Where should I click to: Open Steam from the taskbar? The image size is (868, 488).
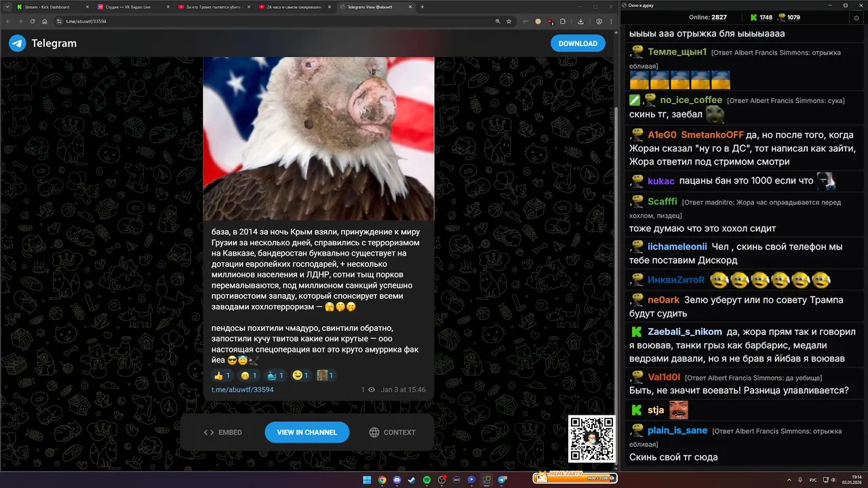(x=412, y=480)
